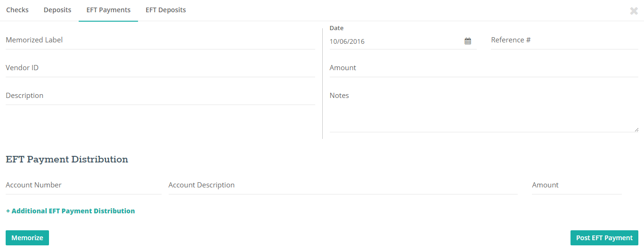Switch to the Checks tab
This screenshot has height=251, width=644.
tap(17, 10)
